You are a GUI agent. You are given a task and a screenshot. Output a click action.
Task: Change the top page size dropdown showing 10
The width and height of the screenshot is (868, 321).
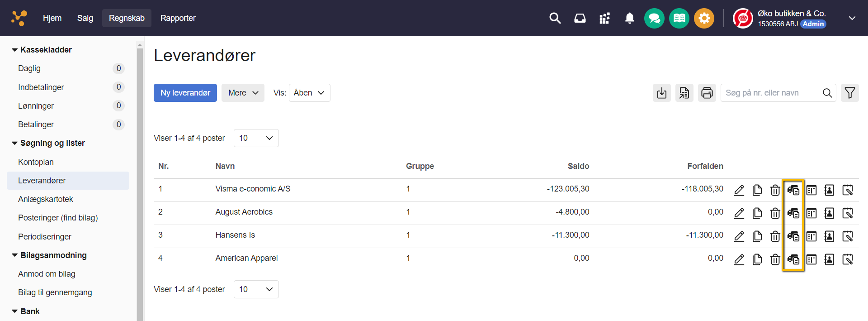click(256, 138)
